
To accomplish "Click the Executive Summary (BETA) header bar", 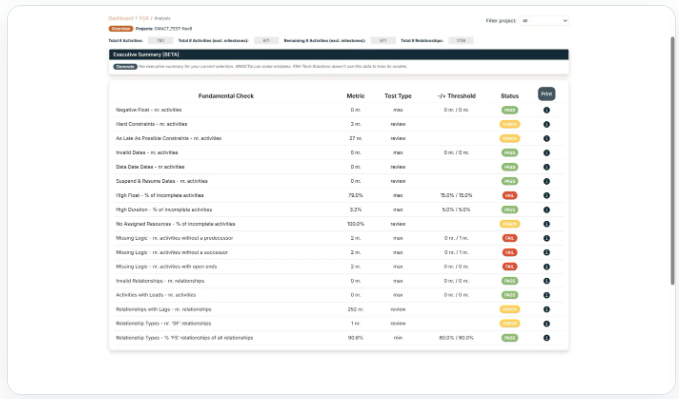I will tap(339, 55).
